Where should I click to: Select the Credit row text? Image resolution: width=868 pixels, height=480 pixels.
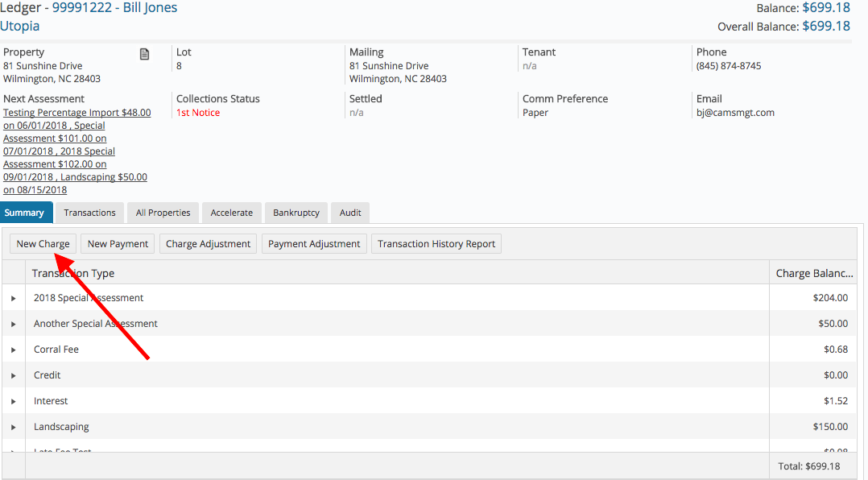tap(47, 375)
